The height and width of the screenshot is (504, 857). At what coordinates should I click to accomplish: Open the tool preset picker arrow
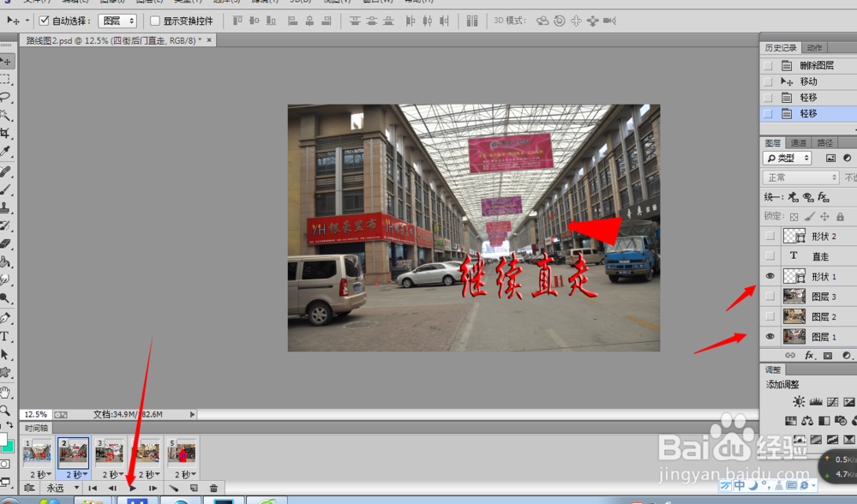[27, 21]
